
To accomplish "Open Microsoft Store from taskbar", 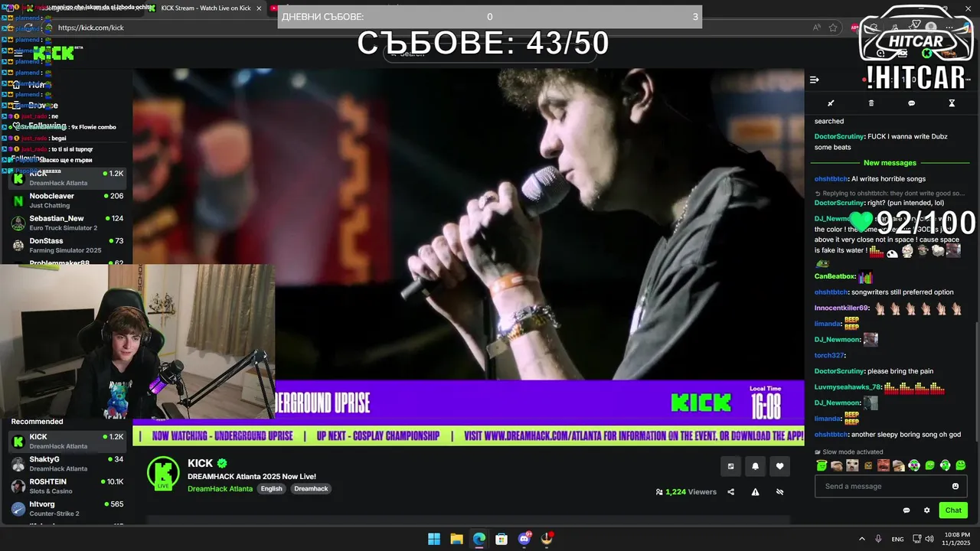I will (501, 539).
